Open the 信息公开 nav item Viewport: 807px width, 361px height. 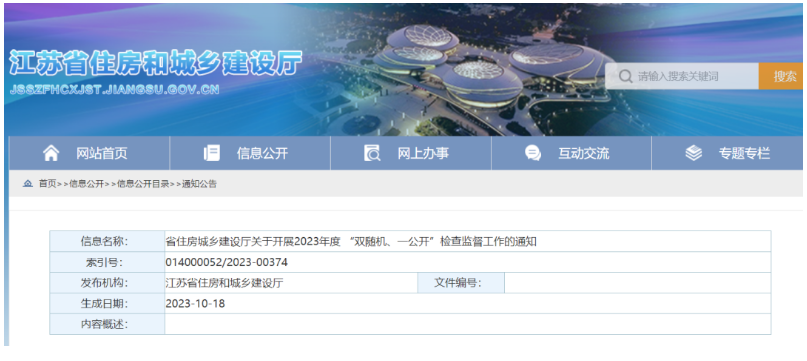coord(250,153)
